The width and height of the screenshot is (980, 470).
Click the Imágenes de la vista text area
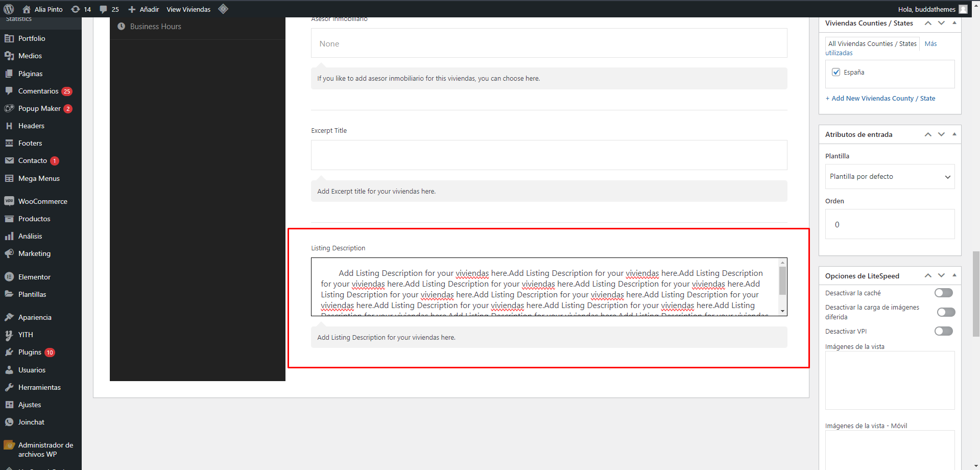[890, 380]
